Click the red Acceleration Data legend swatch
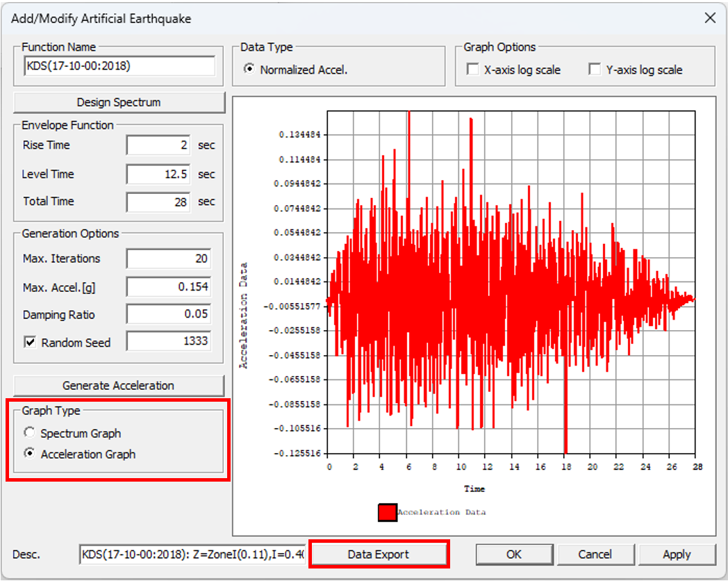This screenshot has width=728, height=581. tap(387, 512)
